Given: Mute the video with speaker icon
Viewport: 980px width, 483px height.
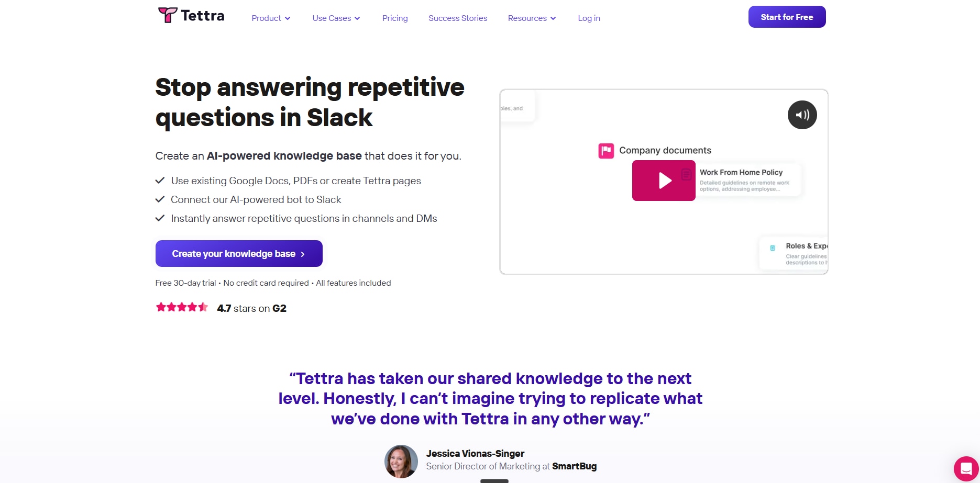Looking at the screenshot, I should [x=802, y=115].
